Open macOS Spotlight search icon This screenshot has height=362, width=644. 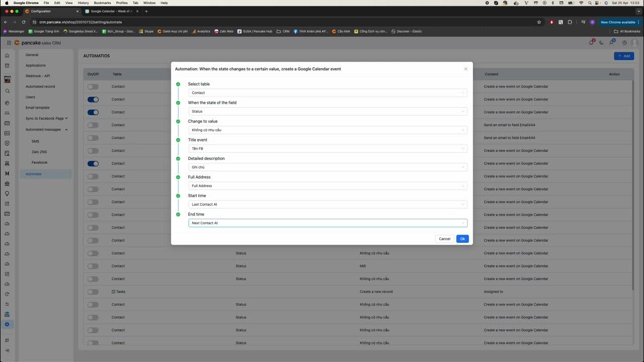[x=590, y=3]
